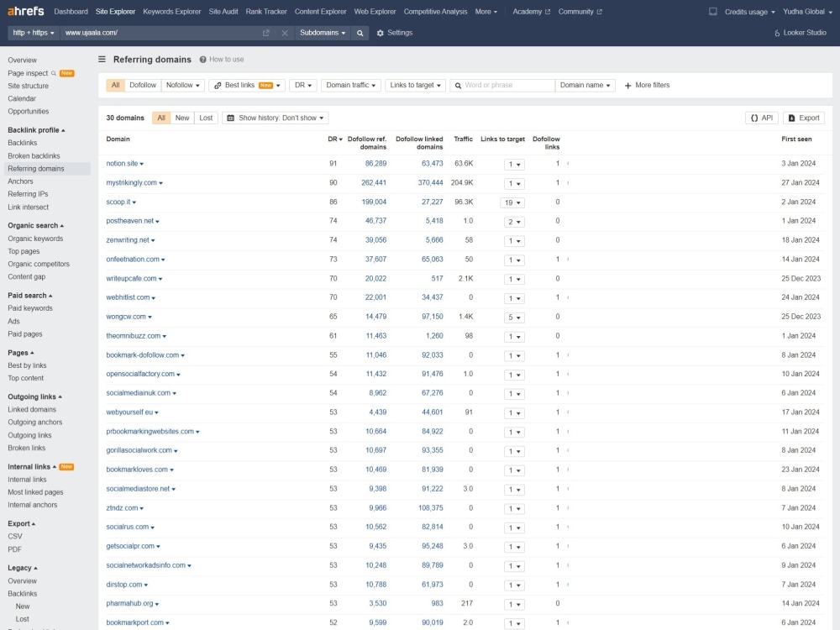Expand scoop.it links to target 19 dropdown

(x=512, y=202)
